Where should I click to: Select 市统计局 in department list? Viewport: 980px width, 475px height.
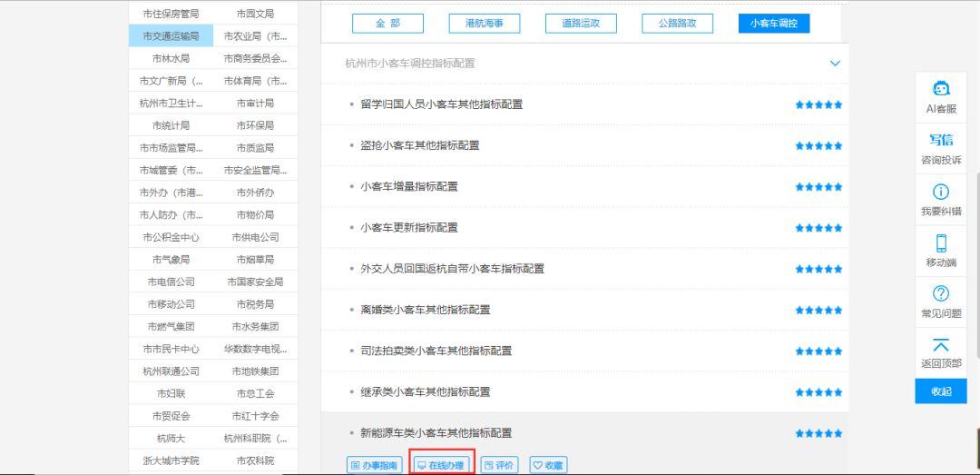[171, 126]
